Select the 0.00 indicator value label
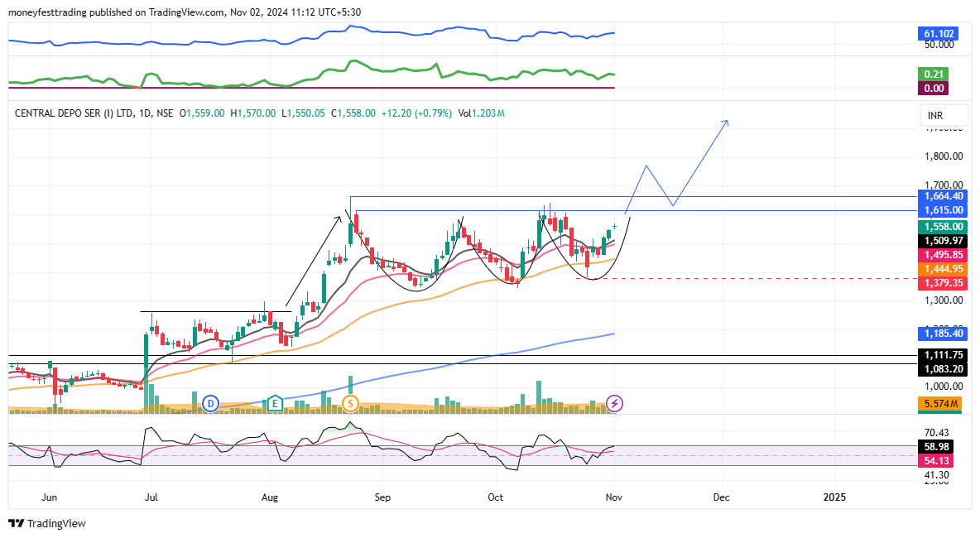The width and height of the screenshot is (980, 538). click(933, 89)
